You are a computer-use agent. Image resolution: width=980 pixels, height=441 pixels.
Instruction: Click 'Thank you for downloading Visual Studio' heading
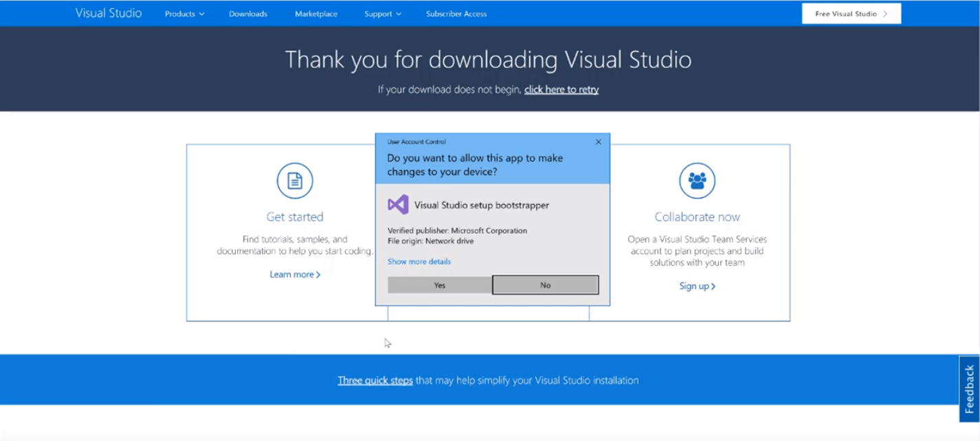[x=488, y=60]
